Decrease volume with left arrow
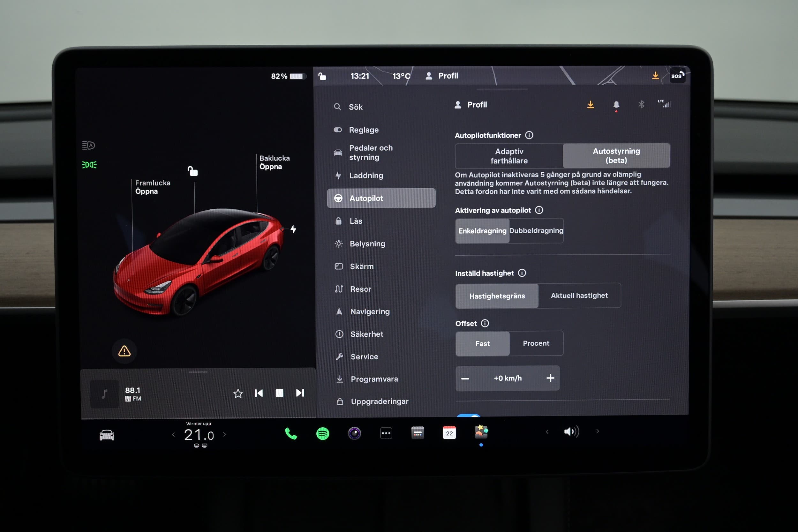The width and height of the screenshot is (798, 532). [546, 431]
